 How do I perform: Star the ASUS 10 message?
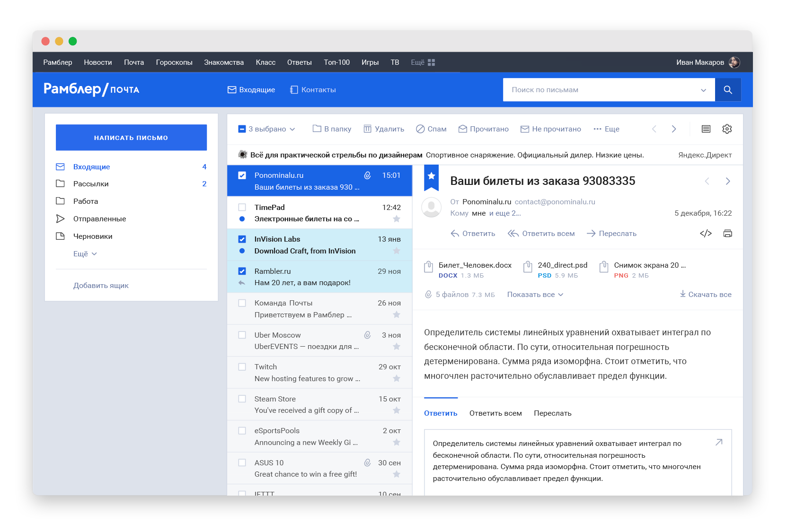click(x=397, y=474)
